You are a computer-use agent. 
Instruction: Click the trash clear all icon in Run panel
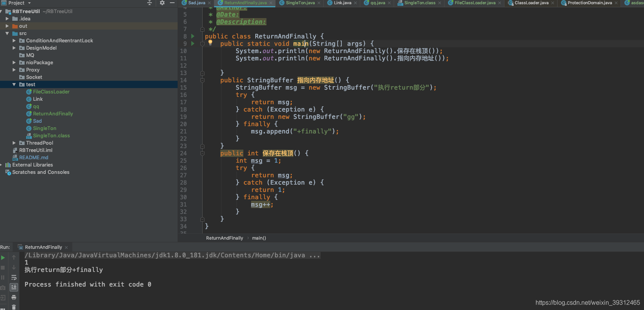click(14, 307)
